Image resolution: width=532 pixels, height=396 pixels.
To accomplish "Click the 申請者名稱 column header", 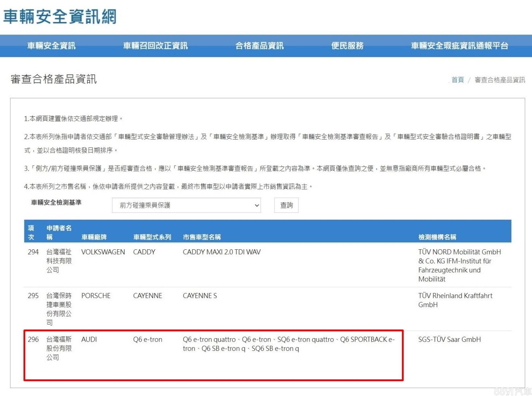I will tap(59, 232).
